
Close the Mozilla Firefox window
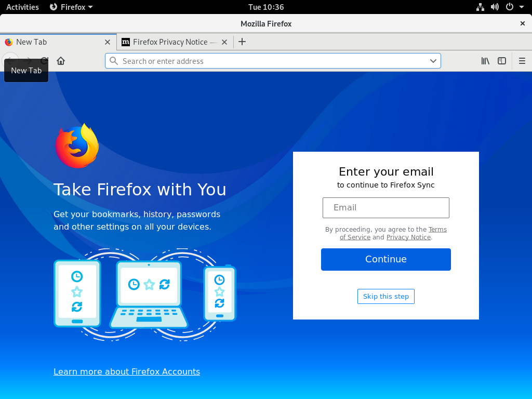(x=522, y=23)
